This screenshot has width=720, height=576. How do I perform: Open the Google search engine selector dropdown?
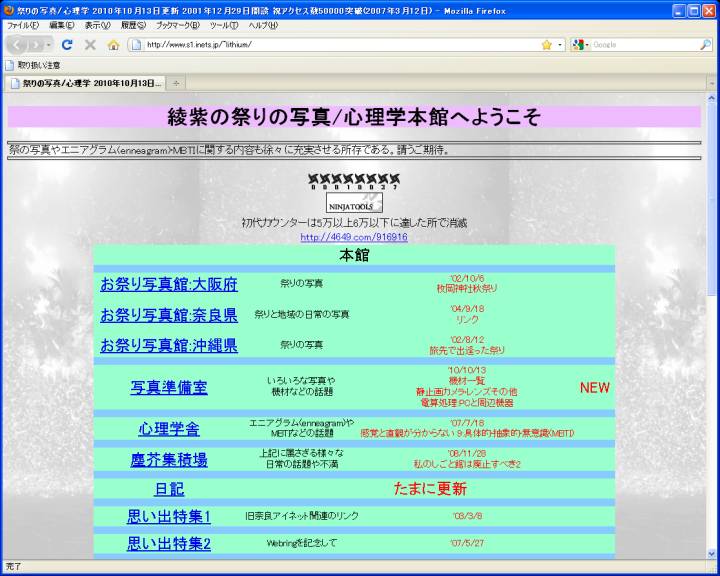click(x=581, y=45)
